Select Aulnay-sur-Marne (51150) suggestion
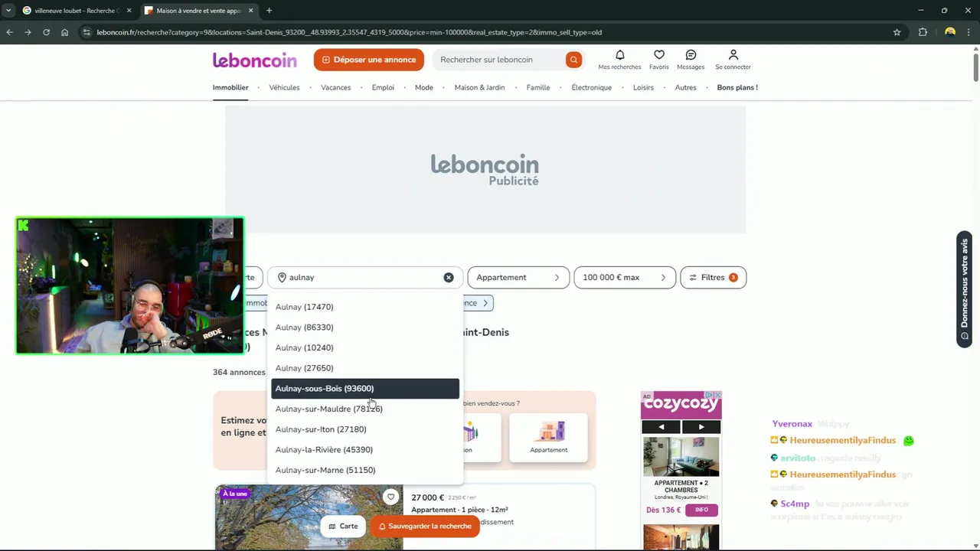The width and height of the screenshot is (980, 551). pyautogui.click(x=365, y=470)
